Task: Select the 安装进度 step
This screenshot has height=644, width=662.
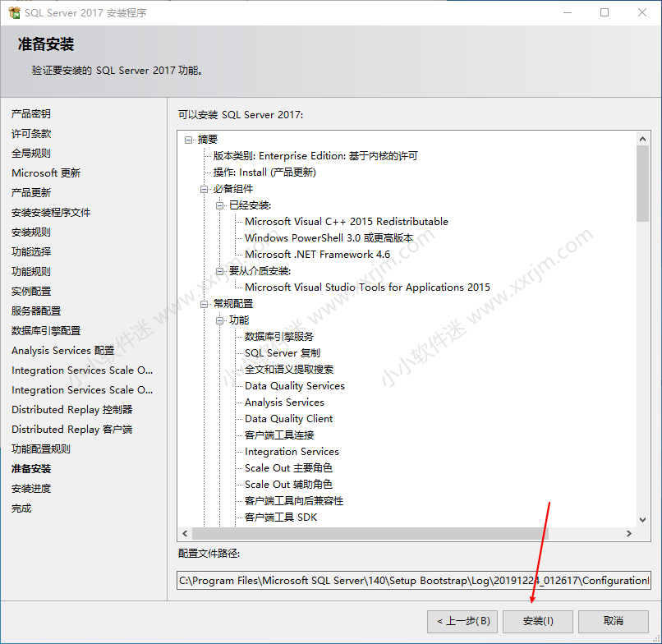Action: 31,489
